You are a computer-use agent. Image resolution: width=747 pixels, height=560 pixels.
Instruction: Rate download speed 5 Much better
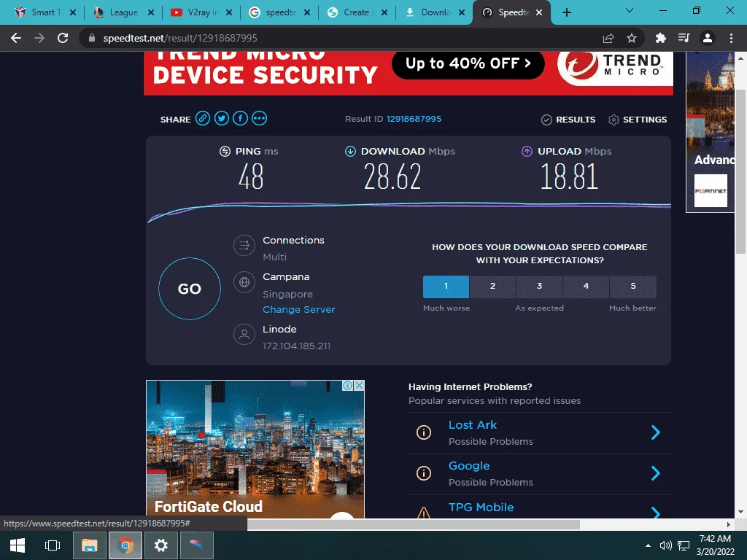[633, 286]
